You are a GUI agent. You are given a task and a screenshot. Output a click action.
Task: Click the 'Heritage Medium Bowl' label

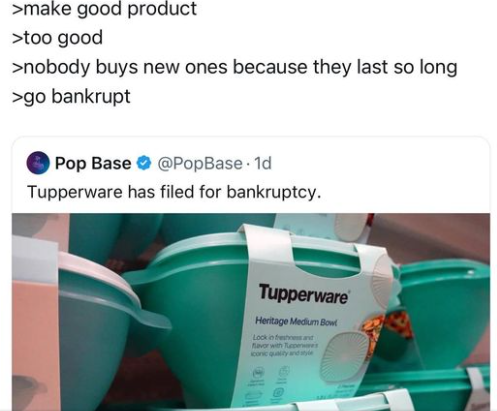[x=296, y=322]
